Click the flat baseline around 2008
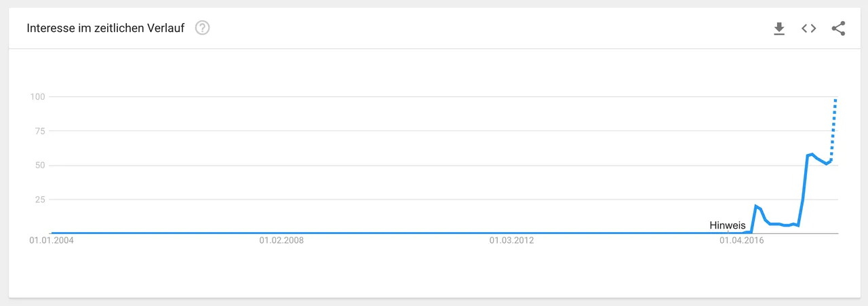Screen dimensions: 868x306 281,233
